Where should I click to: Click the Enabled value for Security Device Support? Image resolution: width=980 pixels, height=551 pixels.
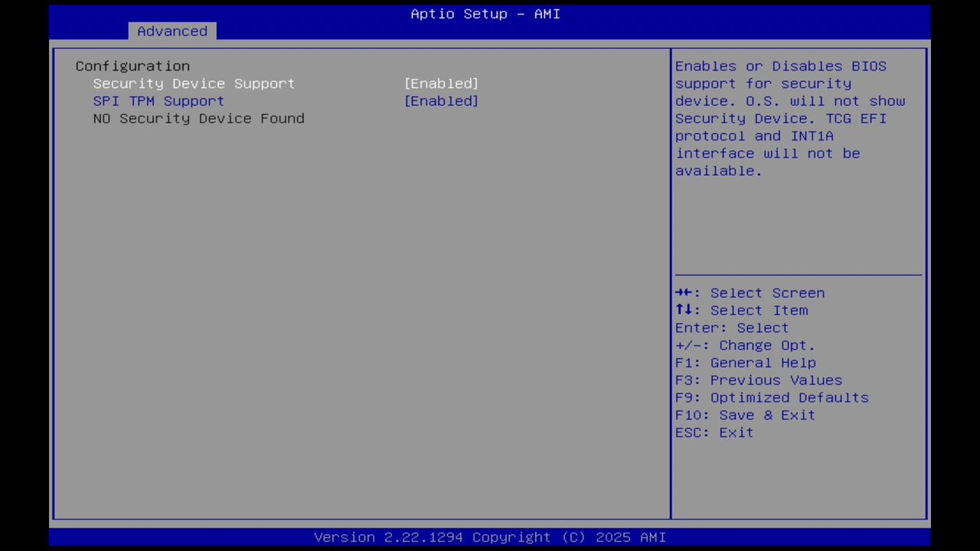pos(441,83)
